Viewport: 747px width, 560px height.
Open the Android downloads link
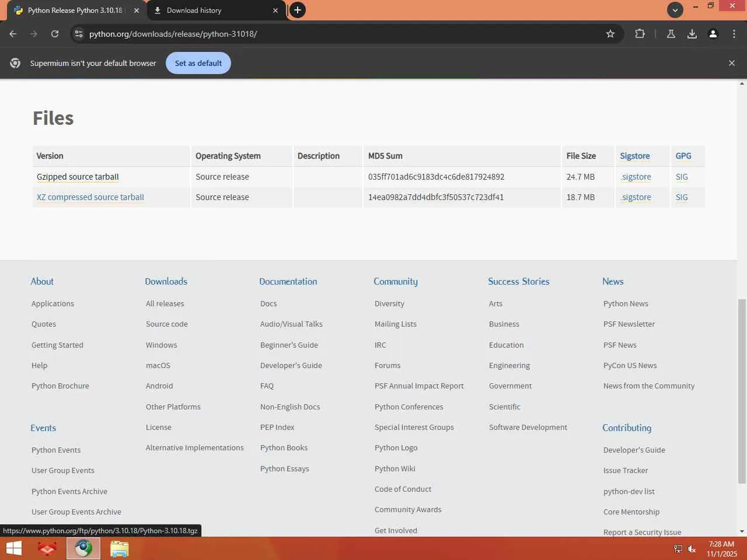click(x=159, y=386)
